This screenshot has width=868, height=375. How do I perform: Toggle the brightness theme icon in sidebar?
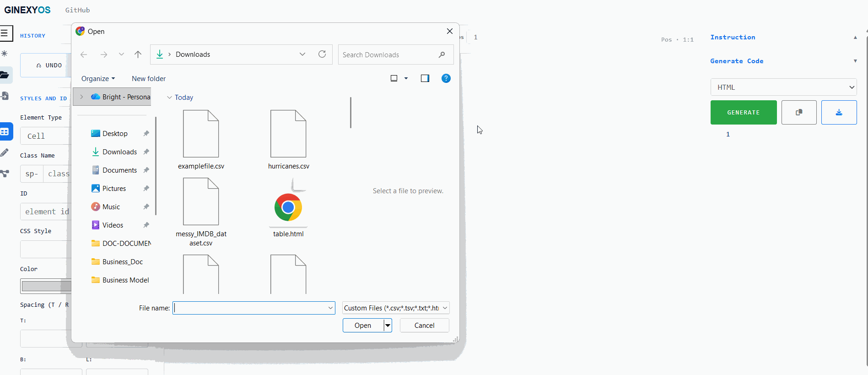click(x=5, y=54)
